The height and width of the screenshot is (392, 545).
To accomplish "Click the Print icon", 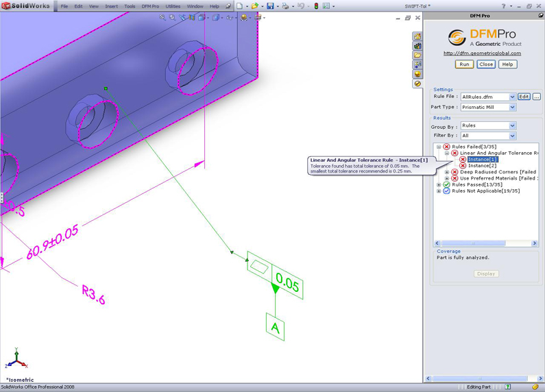I will 285,6.
